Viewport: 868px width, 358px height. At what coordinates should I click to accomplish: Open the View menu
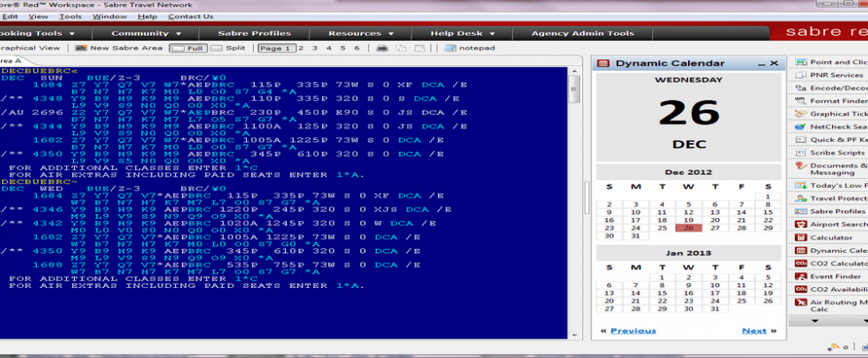38,16
